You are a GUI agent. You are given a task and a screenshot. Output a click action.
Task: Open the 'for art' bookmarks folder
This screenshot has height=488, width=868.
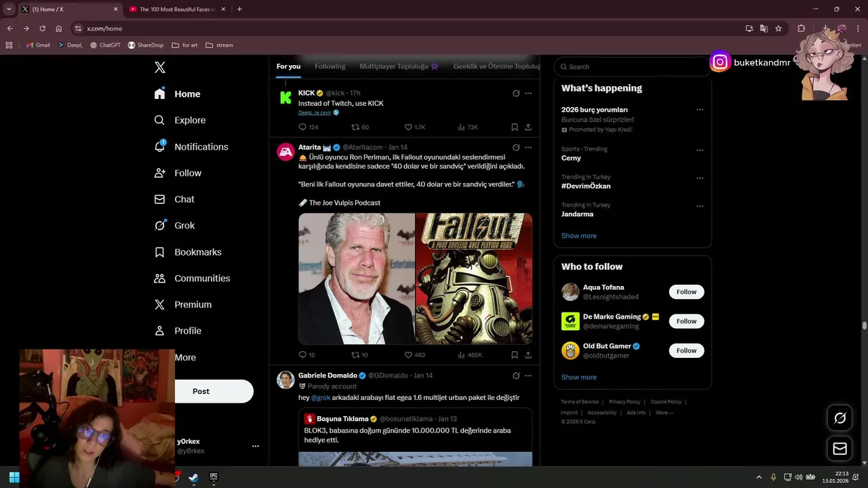[x=185, y=45]
